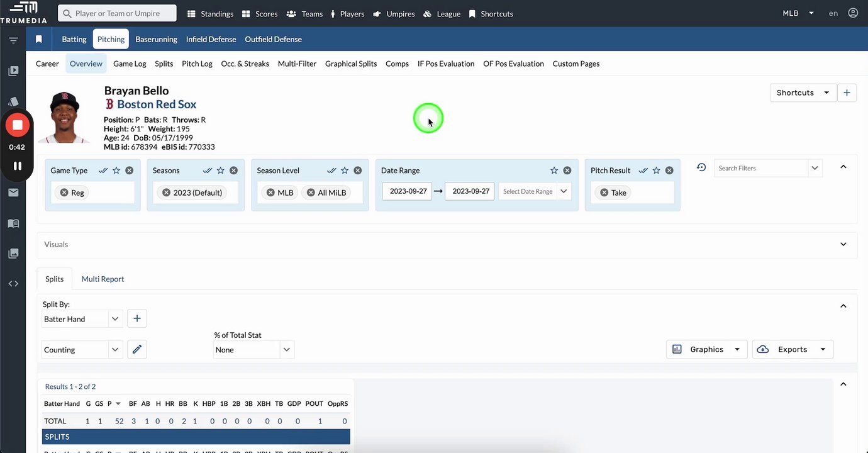
Task: Open the Pitch Log tab
Action: 197,64
